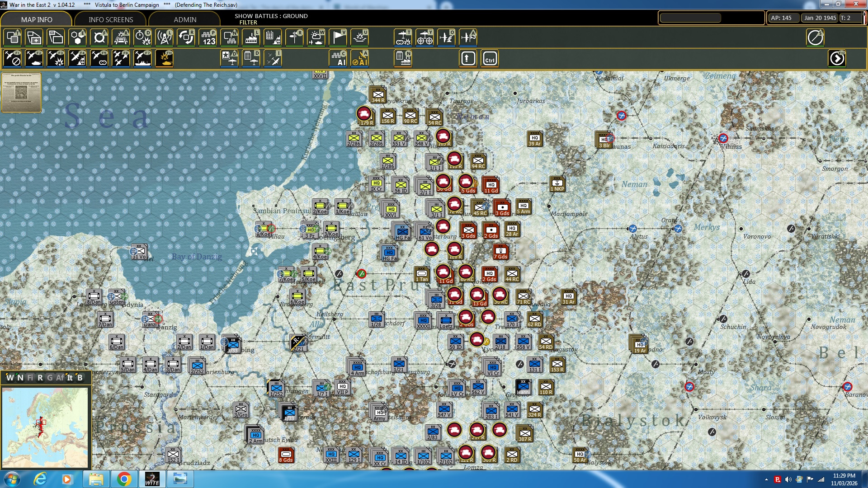Click the Europe minimap overview
Image resolution: width=868 pixels, height=488 pixels.
(45, 427)
